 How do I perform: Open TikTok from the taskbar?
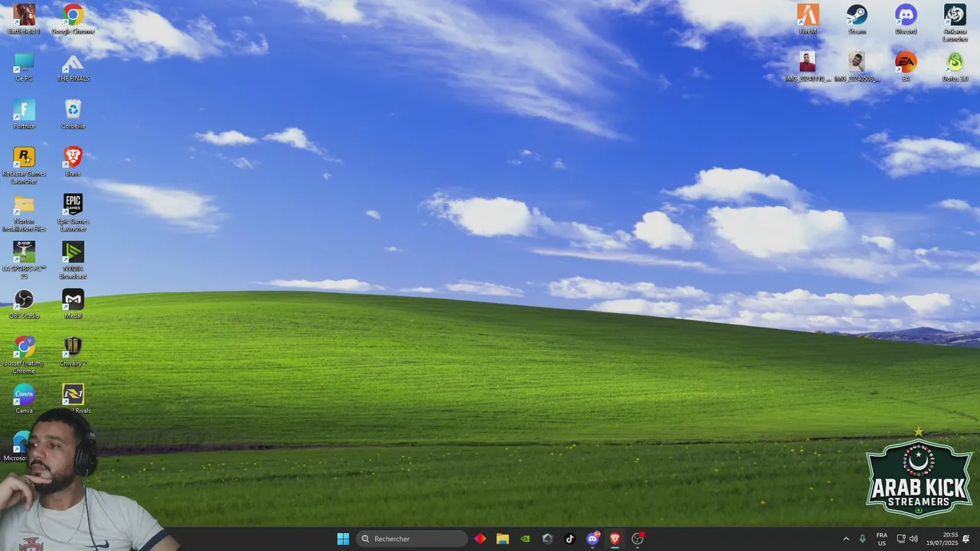[x=570, y=539]
